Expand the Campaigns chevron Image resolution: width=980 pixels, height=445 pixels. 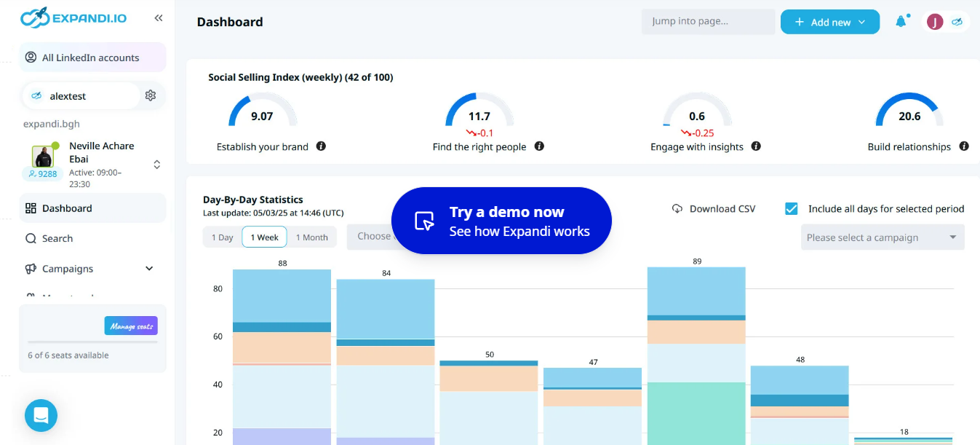[x=149, y=269]
